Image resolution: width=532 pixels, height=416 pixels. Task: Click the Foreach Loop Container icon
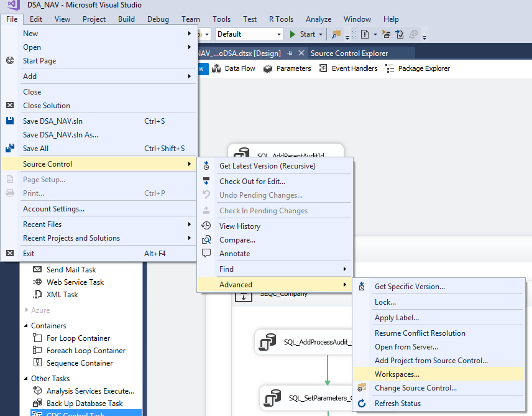[38, 350]
